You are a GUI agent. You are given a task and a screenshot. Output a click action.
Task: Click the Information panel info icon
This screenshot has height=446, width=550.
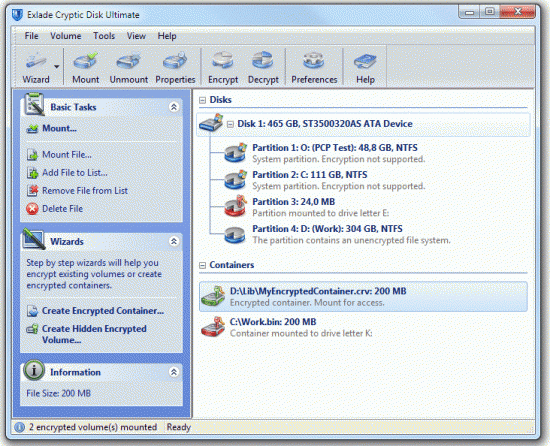click(34, 370)
